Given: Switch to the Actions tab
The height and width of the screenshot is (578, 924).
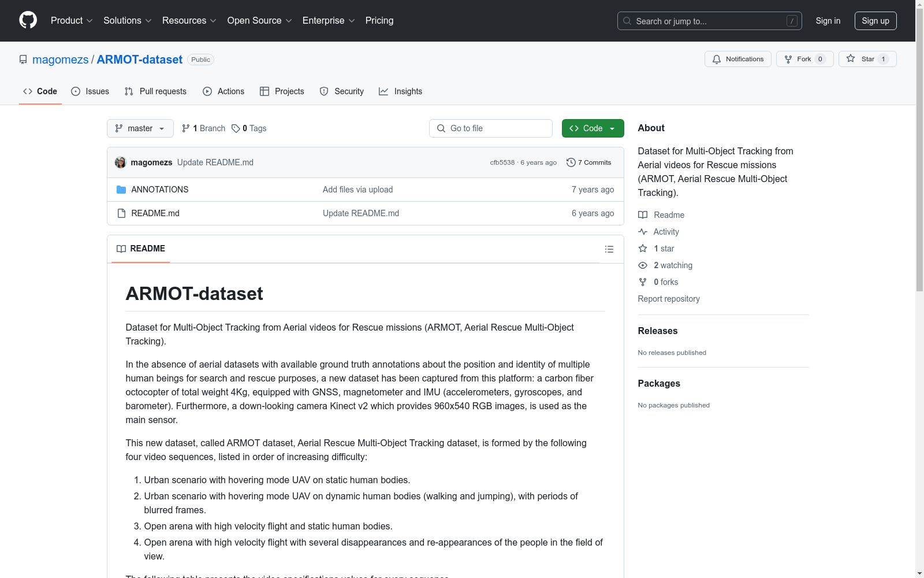Looking at the screenshot, I should point(223,91).
